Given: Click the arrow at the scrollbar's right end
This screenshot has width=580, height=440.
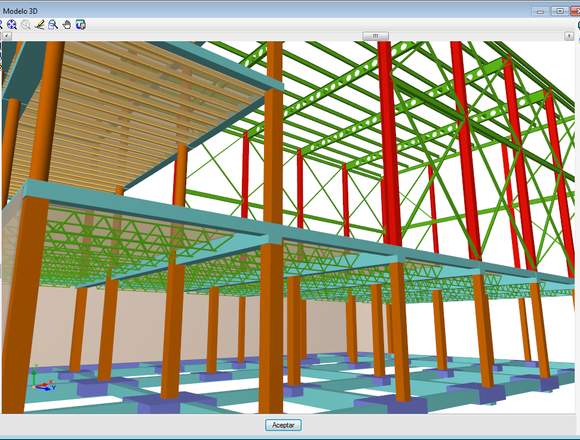Looking at the screenshot, I should [569, 36].
